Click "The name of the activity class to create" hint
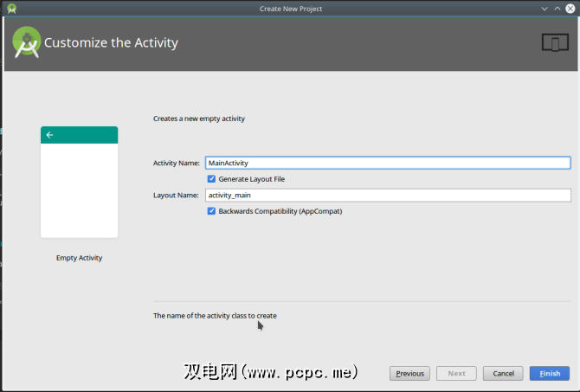 tap(215, 316)
